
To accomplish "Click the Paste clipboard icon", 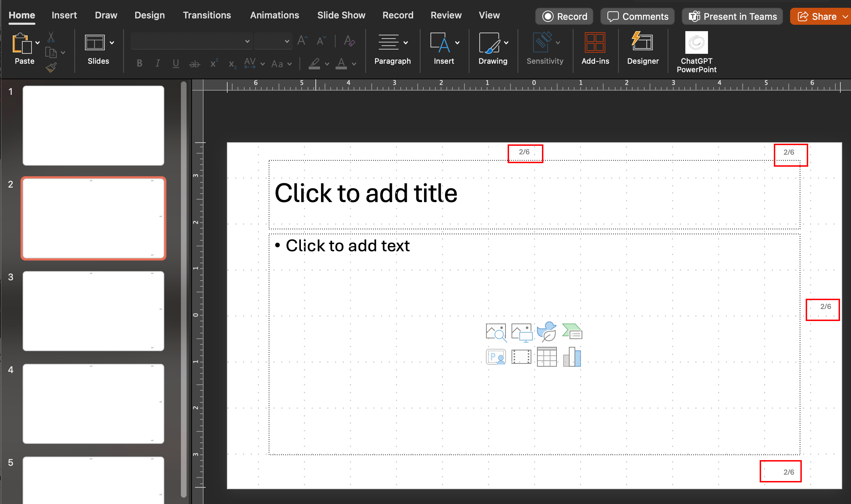I will (21, 44).
